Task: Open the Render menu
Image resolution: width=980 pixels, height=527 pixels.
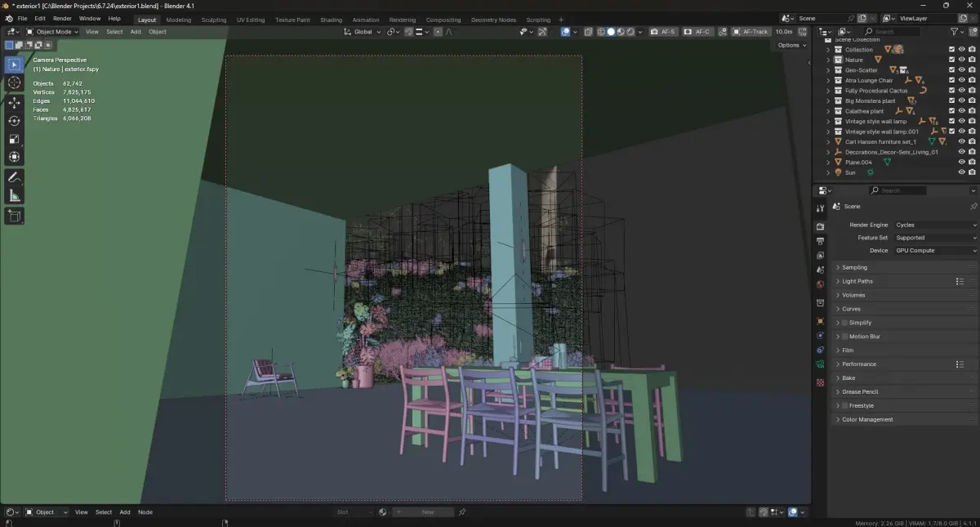Action: pos(62,18)
